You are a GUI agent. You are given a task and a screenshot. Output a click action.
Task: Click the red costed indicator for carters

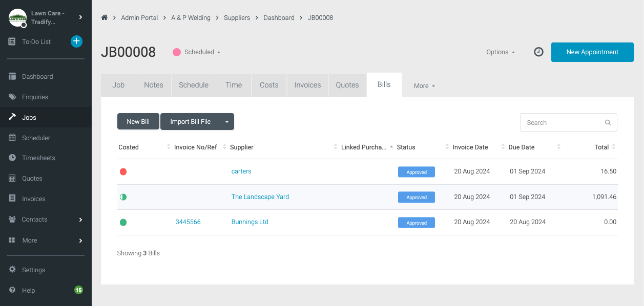pos(123,172)
